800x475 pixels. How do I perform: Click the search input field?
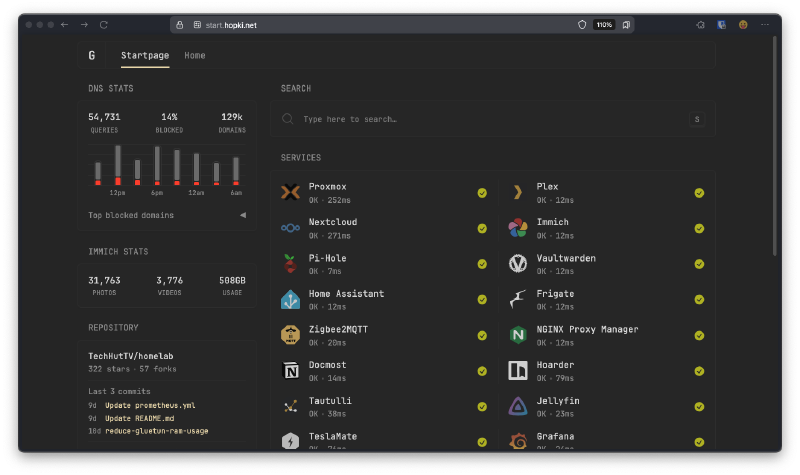[490, 119]
